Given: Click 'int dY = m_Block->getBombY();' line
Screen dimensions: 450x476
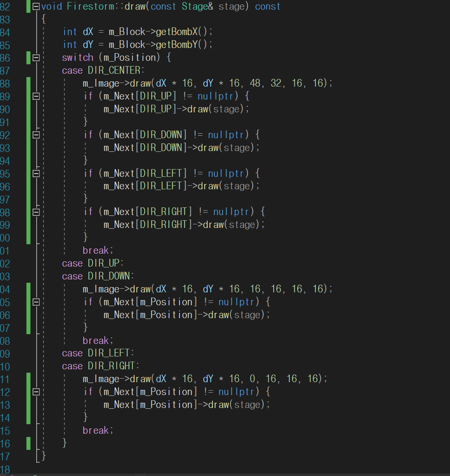Looking at the screenshot, I should pyautogui.click(x=138, y=45).
